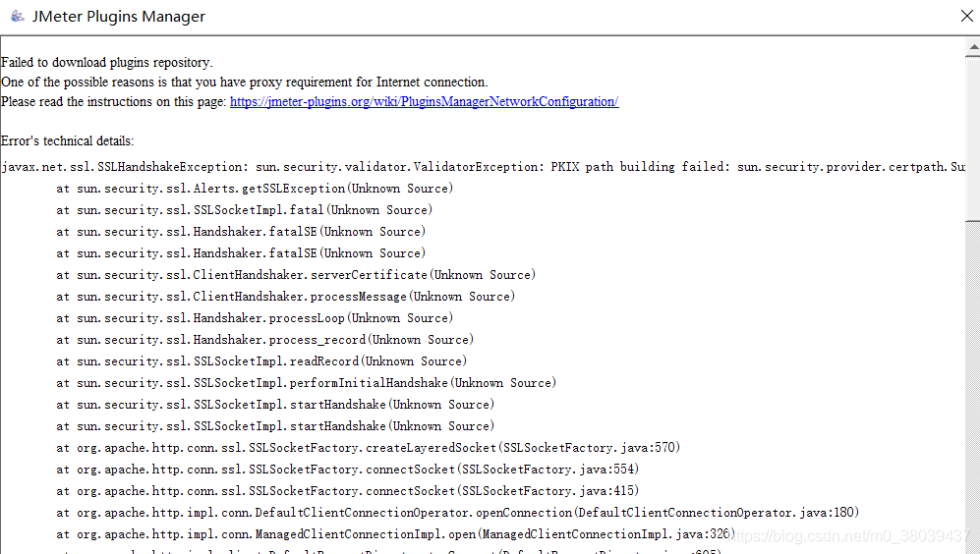Click the ClientHandshaker.processMessage stack line

286,297
